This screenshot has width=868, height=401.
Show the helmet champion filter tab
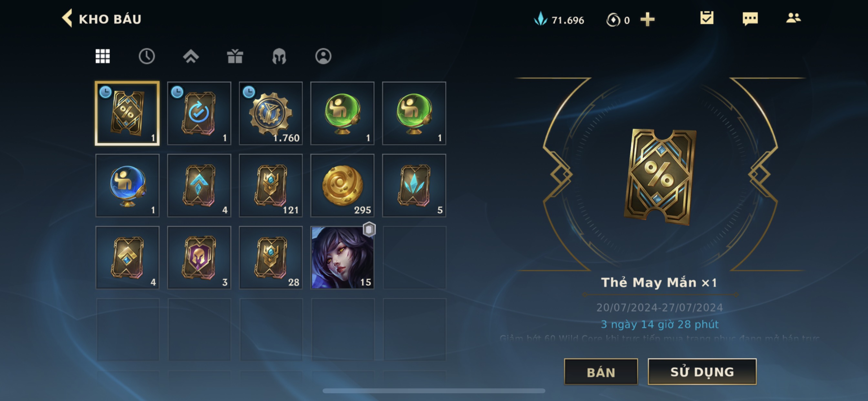(x=279, y=56)
